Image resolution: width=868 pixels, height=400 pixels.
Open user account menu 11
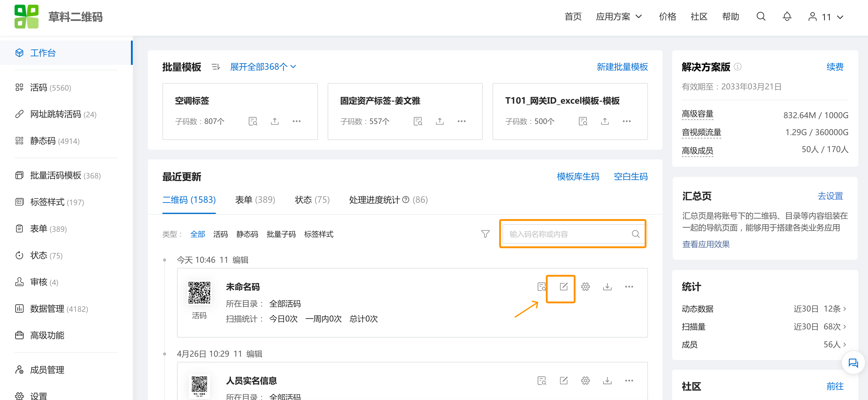[x=826, y=17]
